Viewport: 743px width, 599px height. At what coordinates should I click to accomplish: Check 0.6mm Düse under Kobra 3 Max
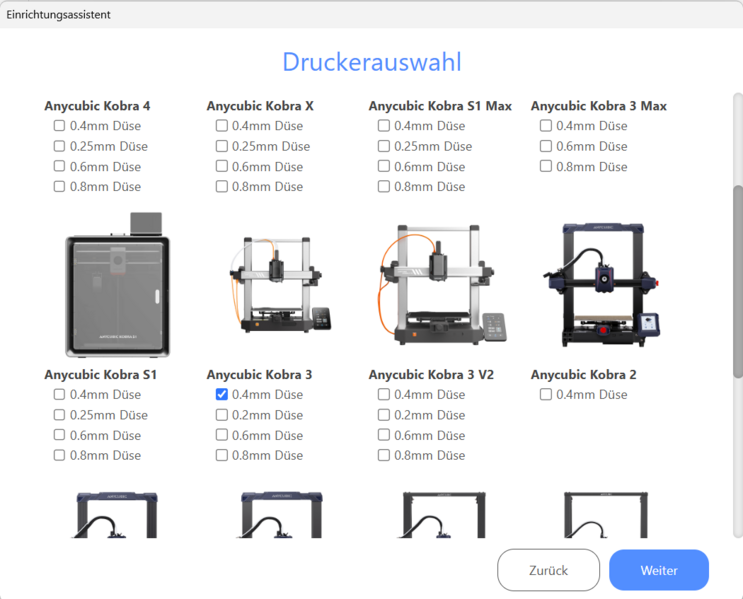pyautogui.click(x=545, y=146)
